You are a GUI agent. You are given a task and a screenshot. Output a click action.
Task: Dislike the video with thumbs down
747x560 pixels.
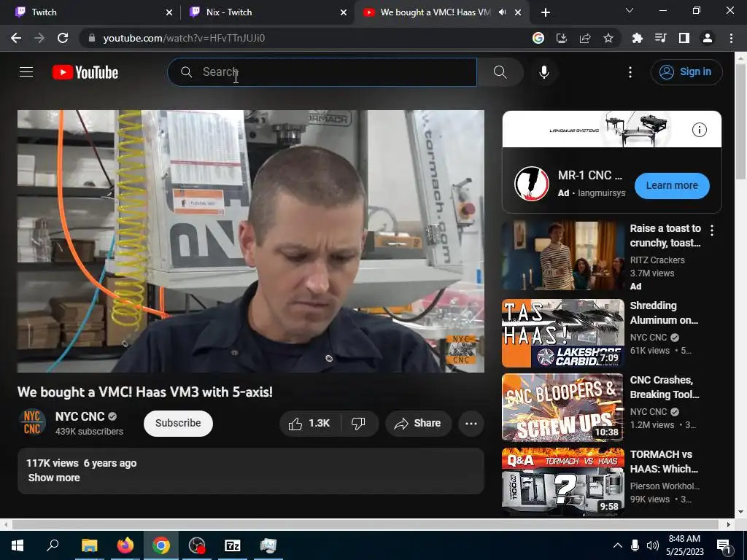359,423
